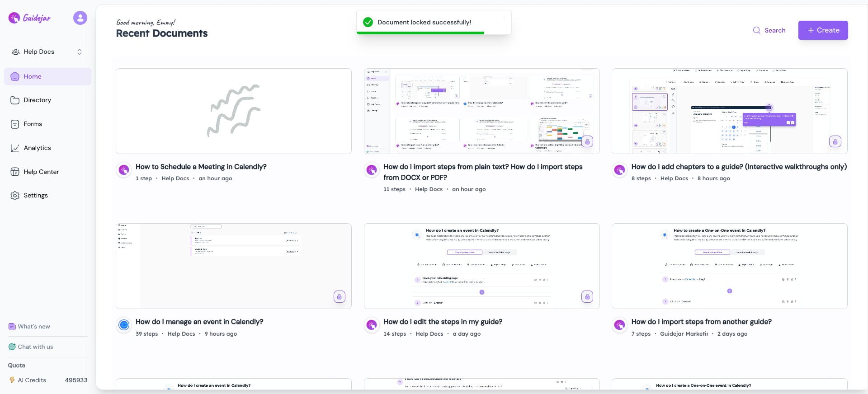Viewport: 868px width, 394px height.
Task: Open the user profile avatar menu
Action: pos(80,18)
